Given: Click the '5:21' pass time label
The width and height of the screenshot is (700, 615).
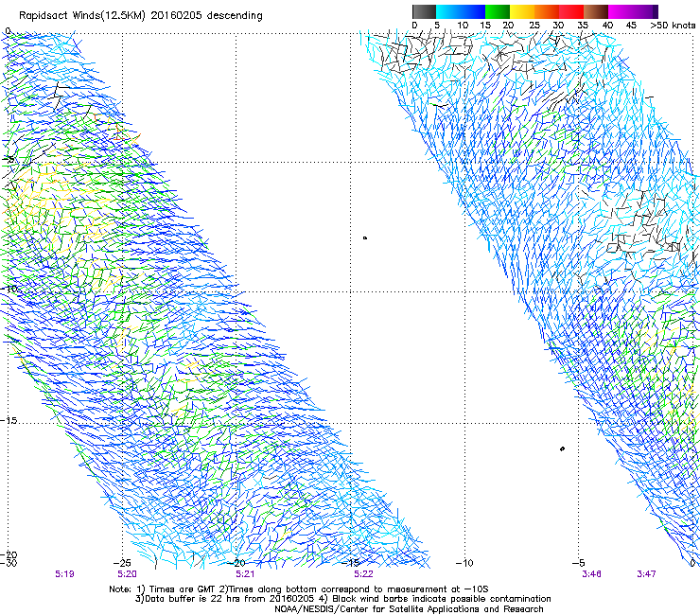Looking at the screenshot, I should pos(245,573).
